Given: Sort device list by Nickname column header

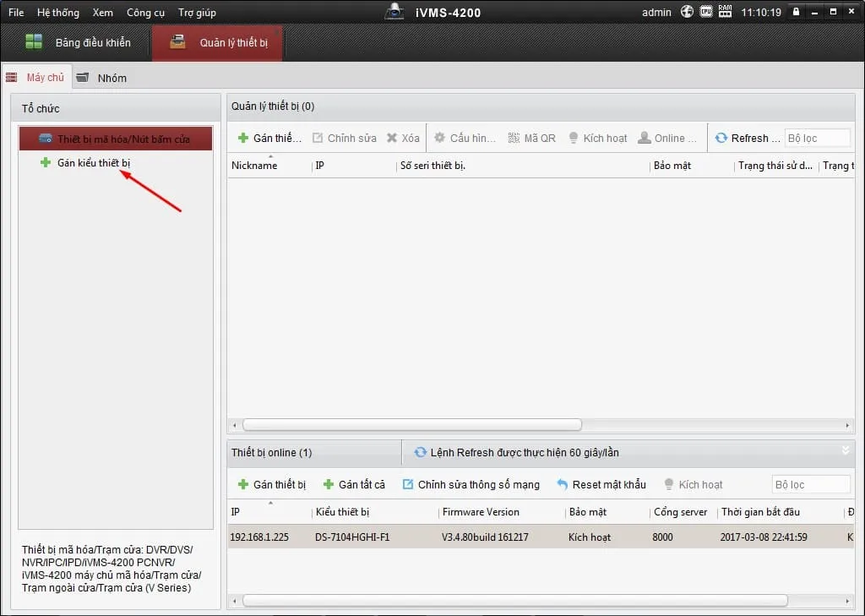Looking at the screenshot, I should tap(254, 166).
